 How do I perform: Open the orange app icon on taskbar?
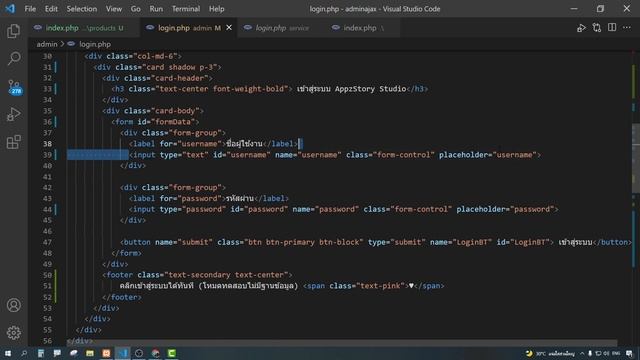[106, 353]
